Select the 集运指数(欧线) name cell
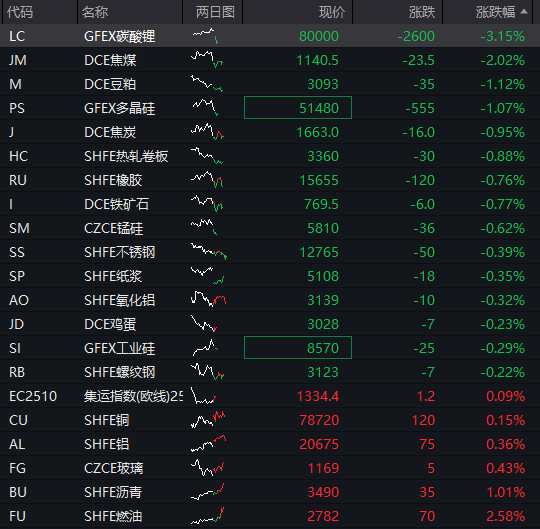Screen dimensions: 540x529 (x=134, y=396)
